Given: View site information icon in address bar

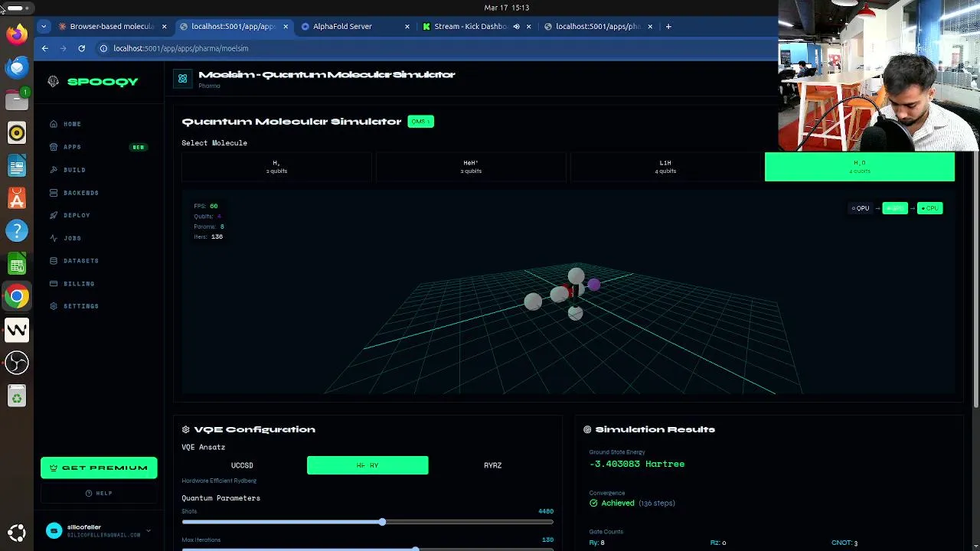Looking at the screenshot, I should 103,48.
